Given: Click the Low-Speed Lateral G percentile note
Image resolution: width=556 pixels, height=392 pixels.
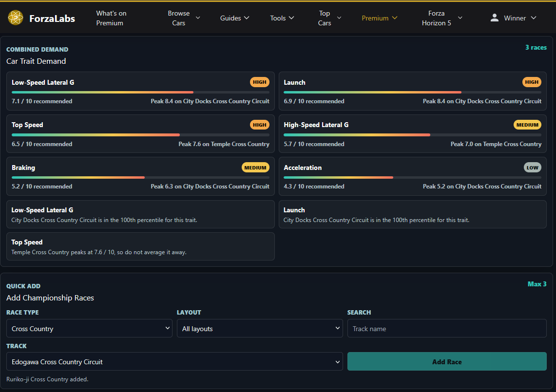Looking at the screenshot, I should pyautogui.click(x=104, y=220).
